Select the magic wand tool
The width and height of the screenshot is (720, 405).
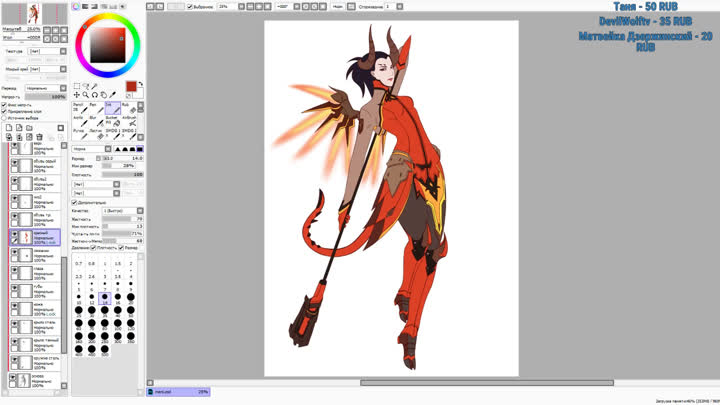tap(95, 86)
